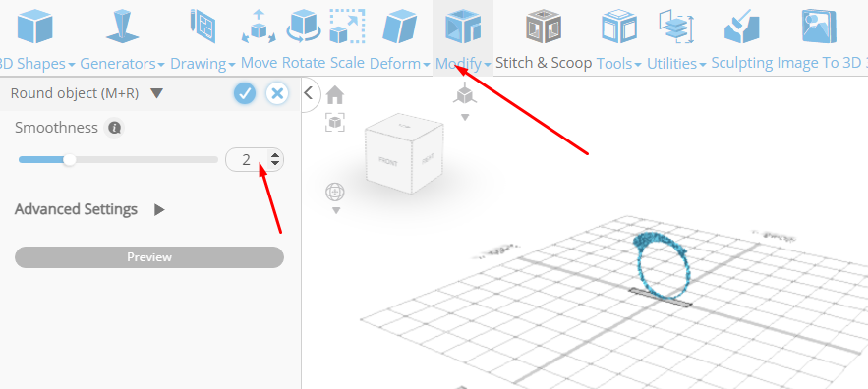
Task: Click the home view icon
Action: point(335,95)
